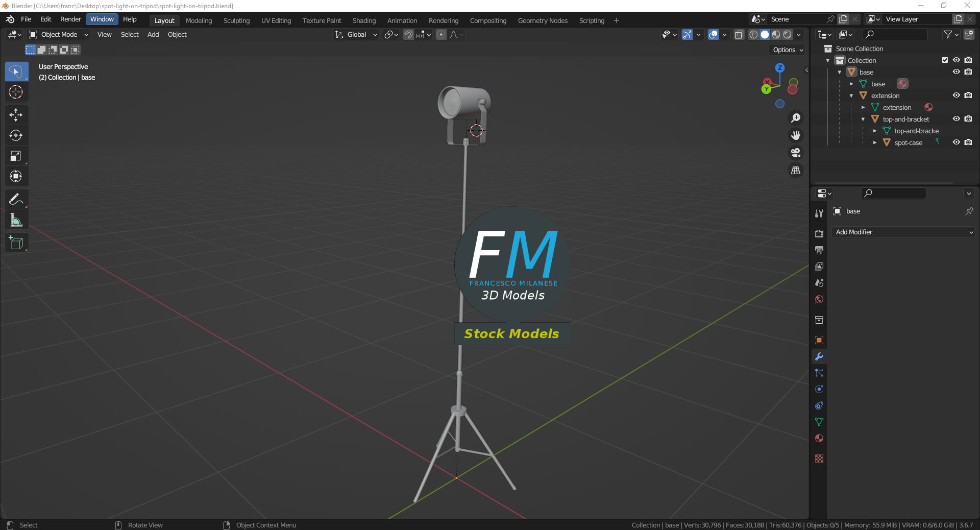980x530 pixels.
Task: Open the Scene properties tab
Action: coord(819,283)
